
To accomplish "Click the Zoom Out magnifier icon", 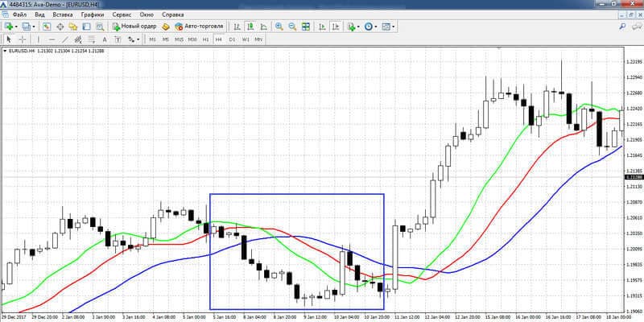I will pyautogui.click(x=292, y=27).
